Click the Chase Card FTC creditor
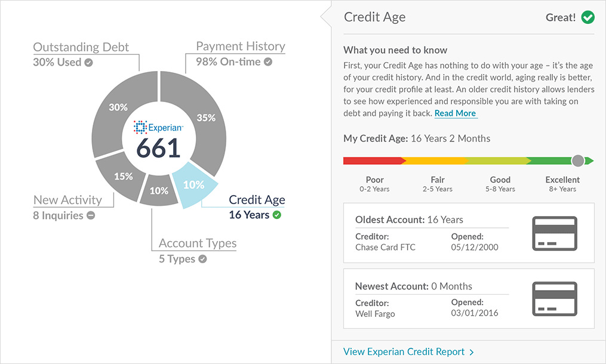This screenshot has height=364, width=606. coord(385,247)
